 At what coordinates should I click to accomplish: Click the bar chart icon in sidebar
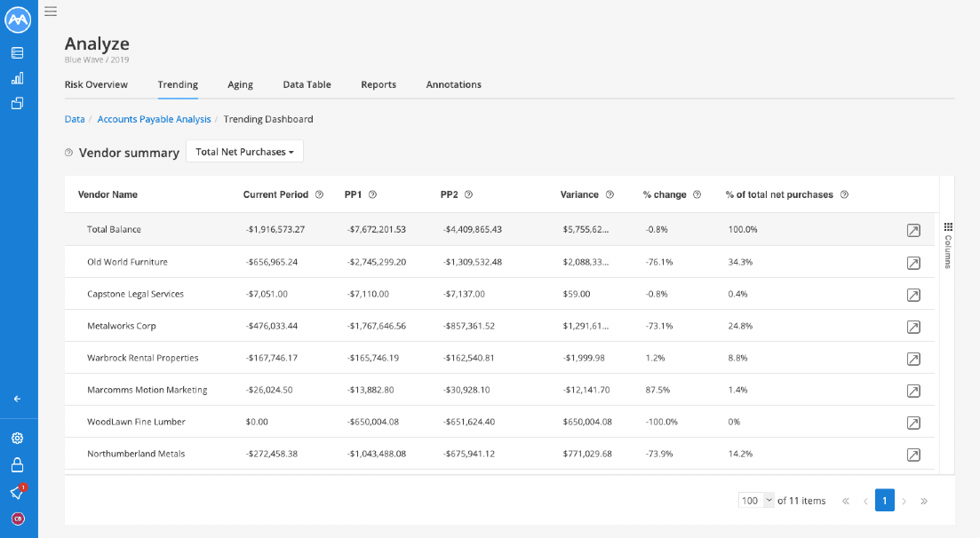coord(18,78)
